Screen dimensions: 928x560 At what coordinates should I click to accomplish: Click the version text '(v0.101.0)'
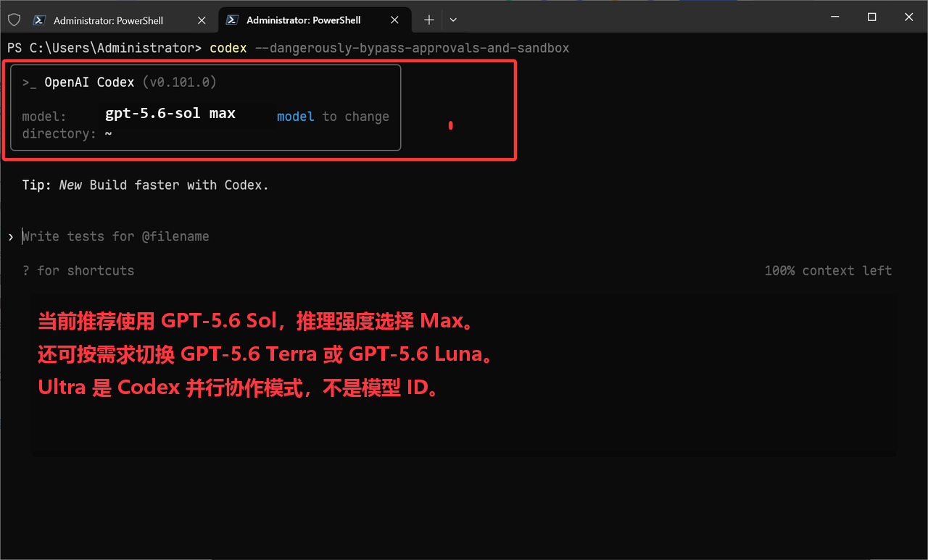(x=179, y=82)
